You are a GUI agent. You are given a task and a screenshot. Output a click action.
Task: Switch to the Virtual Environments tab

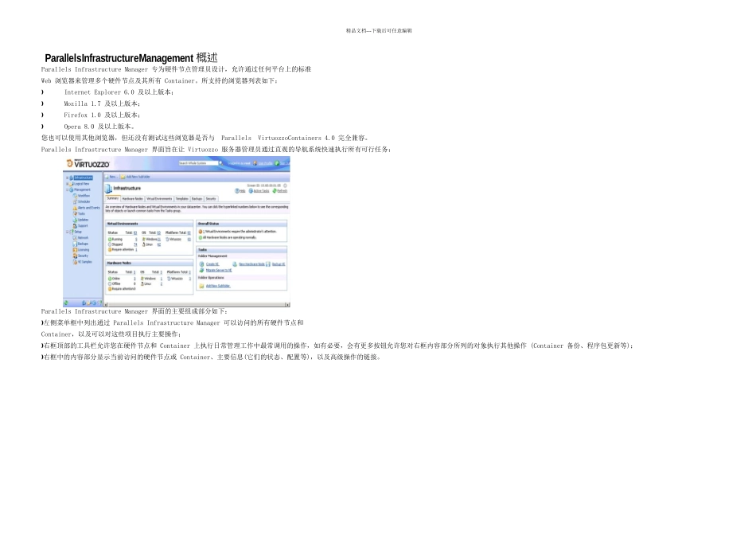tap(159, 199)
